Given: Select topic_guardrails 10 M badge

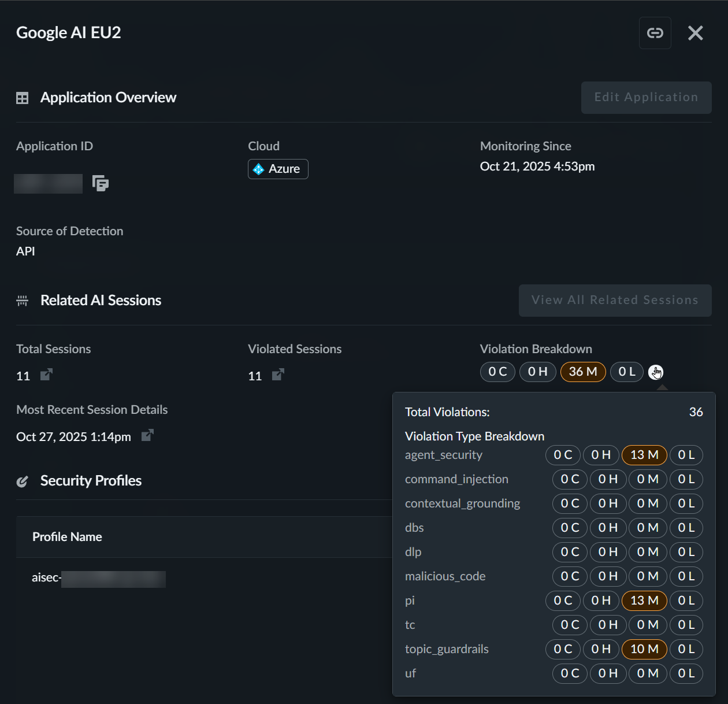Looking at the screenshot, I should [x=644, y=649].
